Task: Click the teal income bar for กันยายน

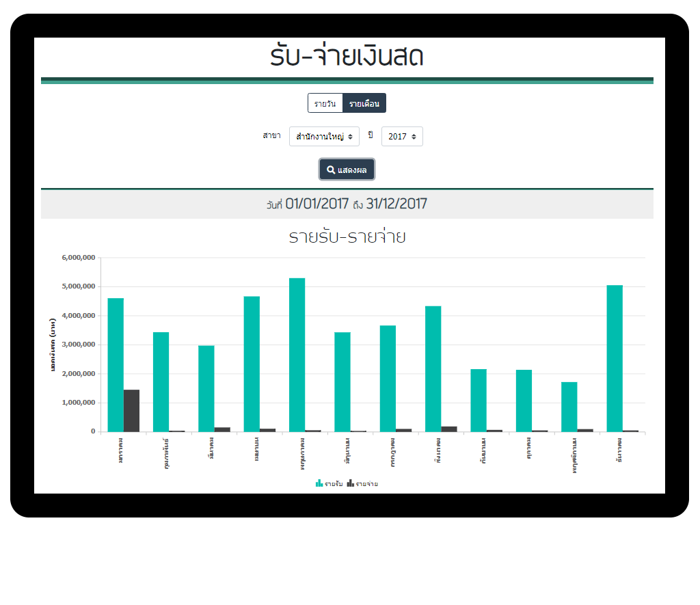Action: [479, 400]
